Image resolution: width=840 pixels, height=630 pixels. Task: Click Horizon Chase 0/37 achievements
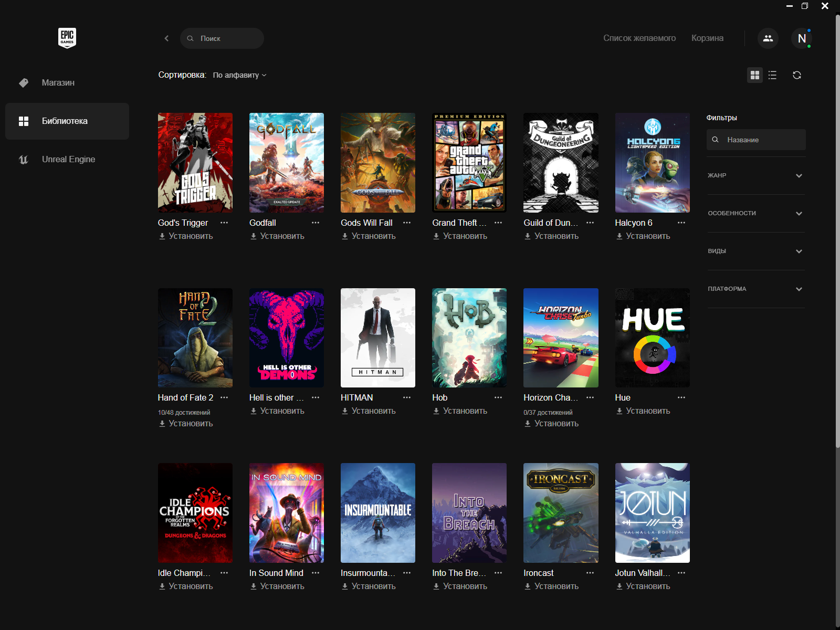[548, 413]
